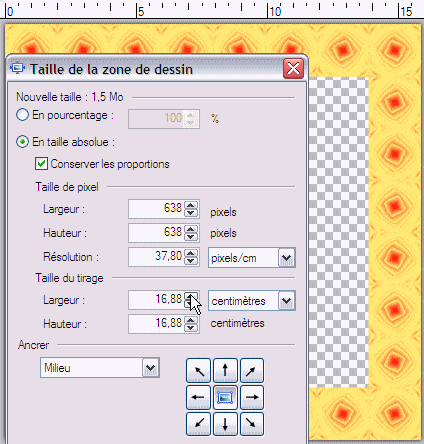
Task: Click the print Largeur field 16,88
Action: pos(157,300)
